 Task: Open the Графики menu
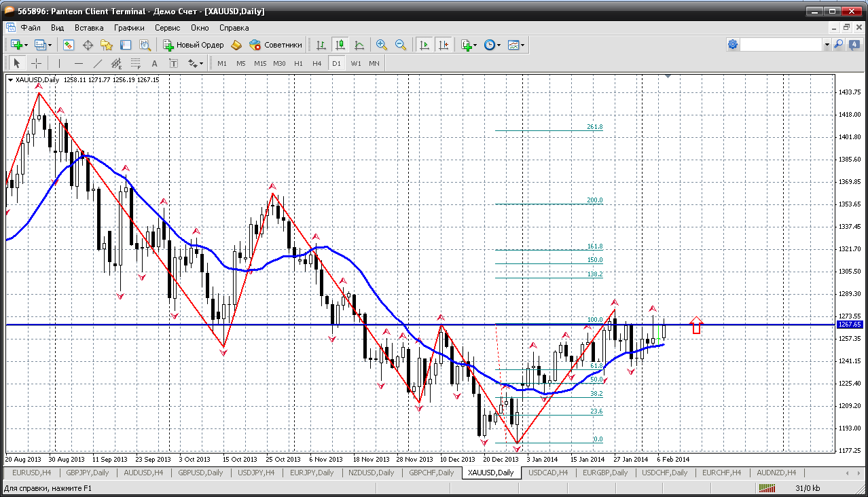coord(129,28)
